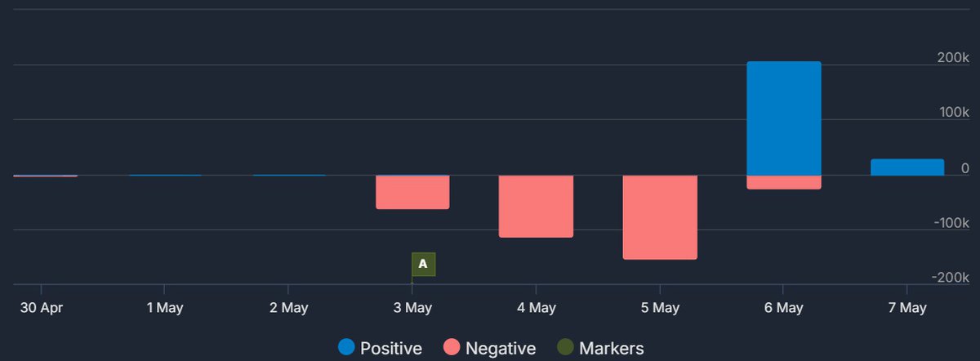Click the green marker A flag
Screen dimensions: 980x361
pyautogui.click(x=423, y=264)
